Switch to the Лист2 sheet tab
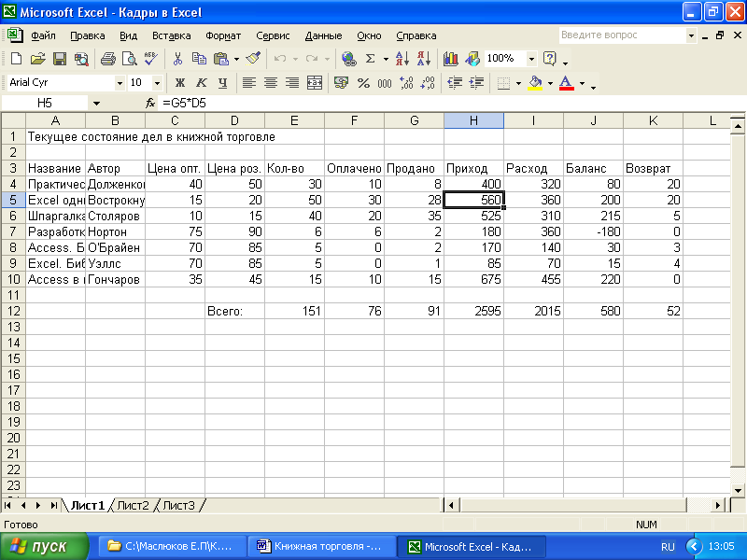This screenshot has width=747, height=560. pos(133,505)
